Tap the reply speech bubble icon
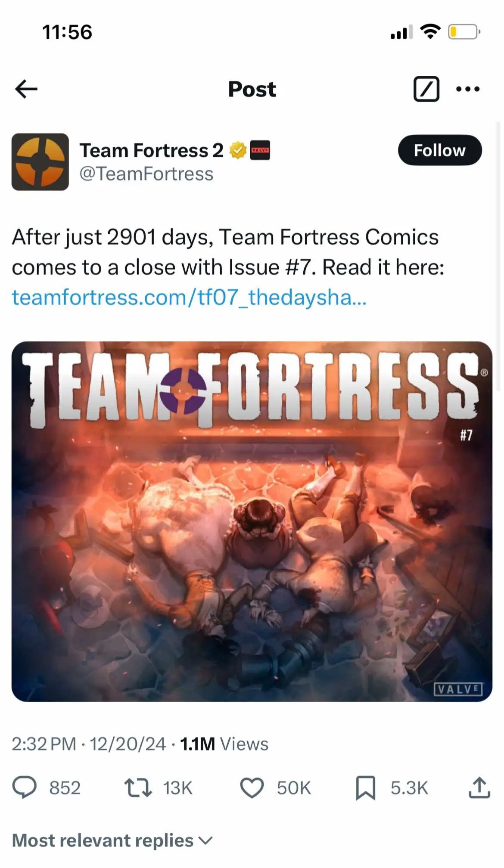Viewport: 504px width, 868px height. [x=25, y=787]
